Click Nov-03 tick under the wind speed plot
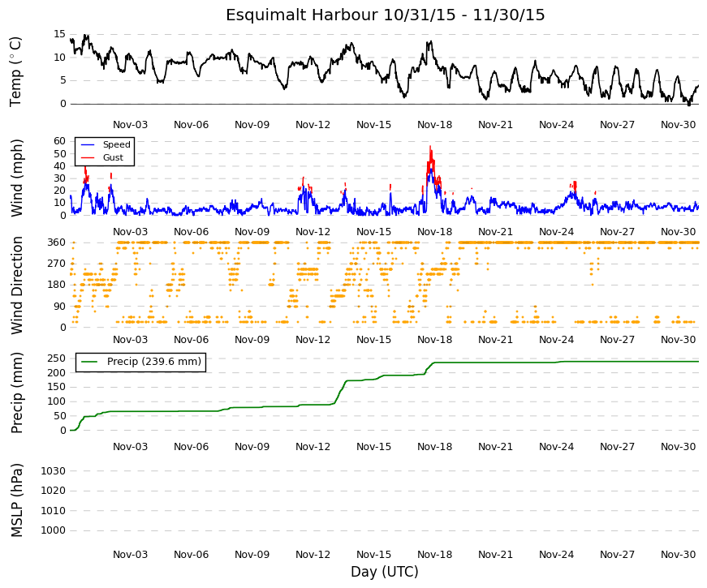707x588 pixels. point(131,232)
